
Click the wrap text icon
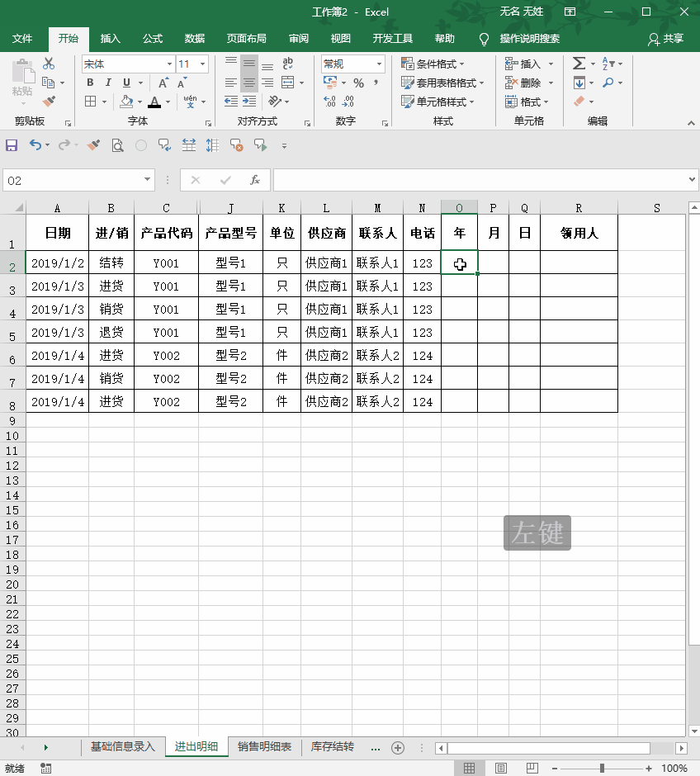point(287,64)
